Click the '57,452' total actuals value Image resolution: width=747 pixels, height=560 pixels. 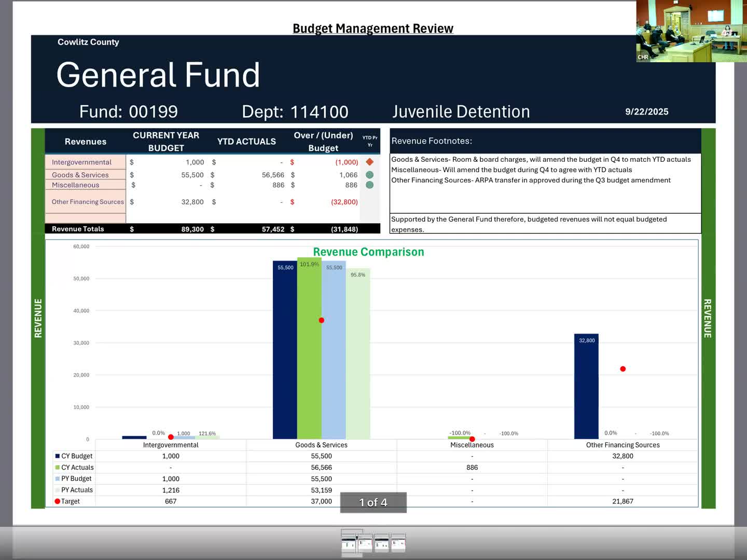coord(273,229)
